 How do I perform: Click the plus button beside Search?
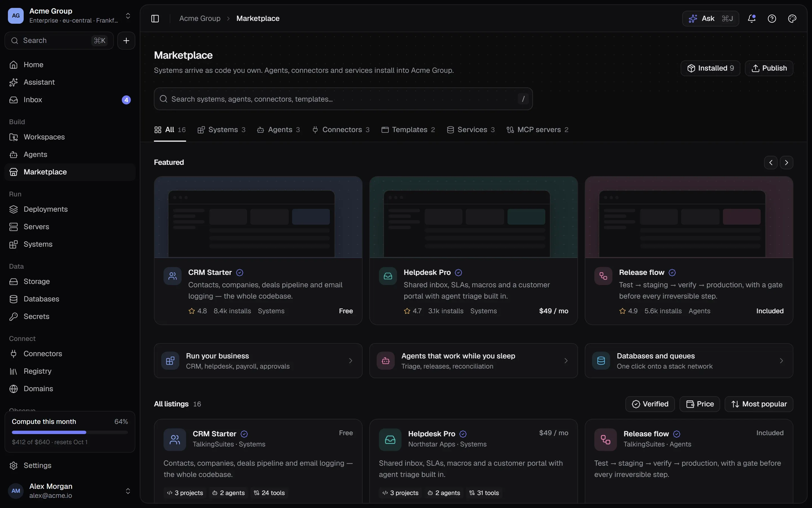tap(126, 41)
